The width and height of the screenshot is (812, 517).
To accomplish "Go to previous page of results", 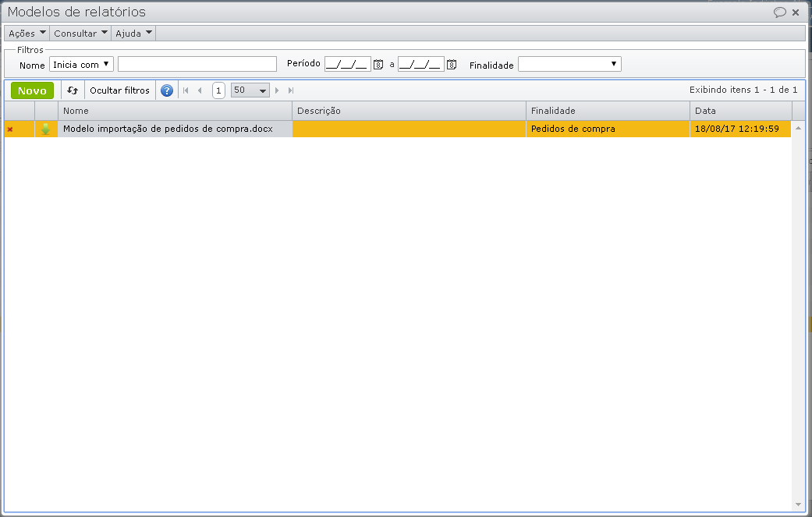I will 200,90.
